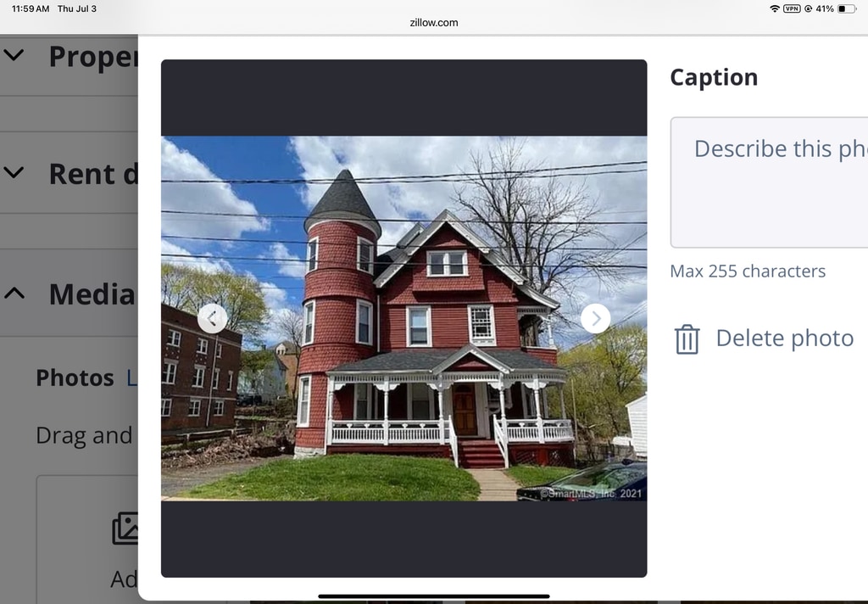This screenshot has width=868, height=604.
Task: Tap the zillow.com address bar
Action: click(434, 23)
